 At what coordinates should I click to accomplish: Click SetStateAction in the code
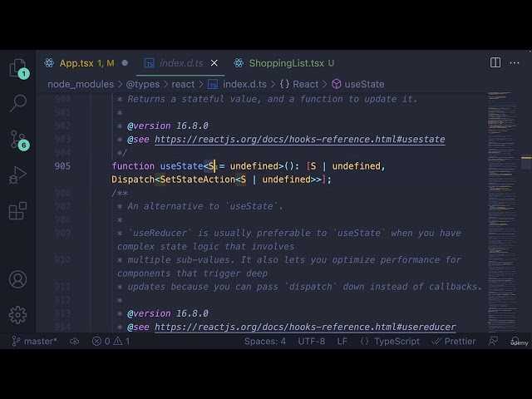198,180
